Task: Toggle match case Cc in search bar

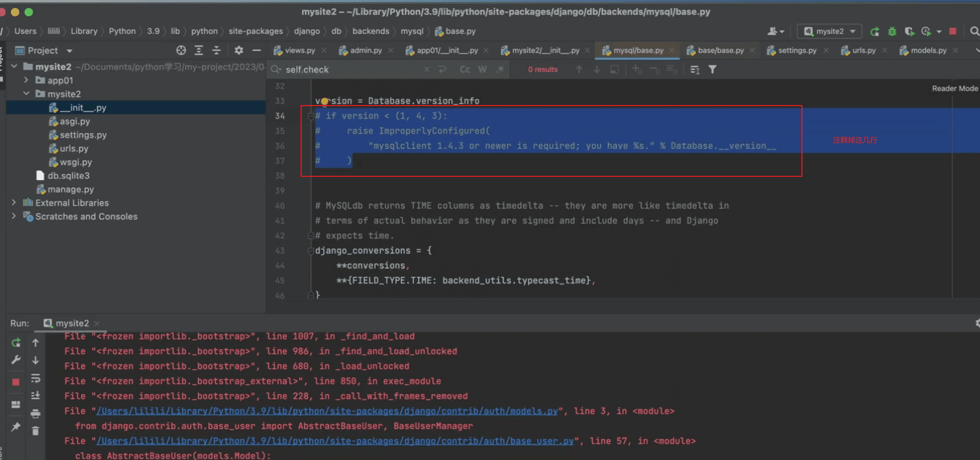Action: pyautogui.click(x=465, y=69)
